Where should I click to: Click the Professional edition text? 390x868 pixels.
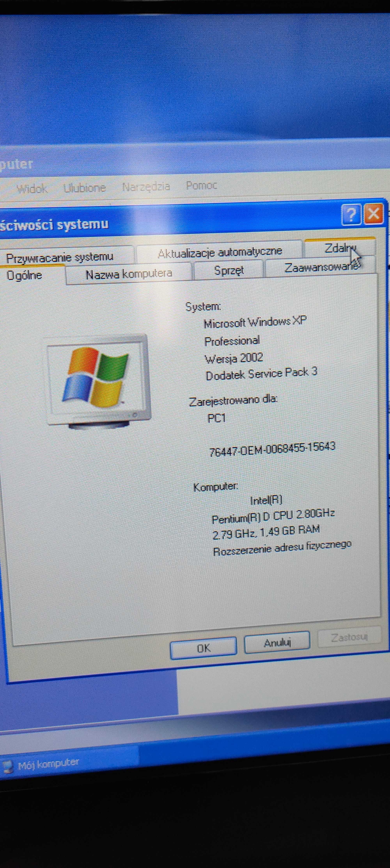click(x=232, y=341)
